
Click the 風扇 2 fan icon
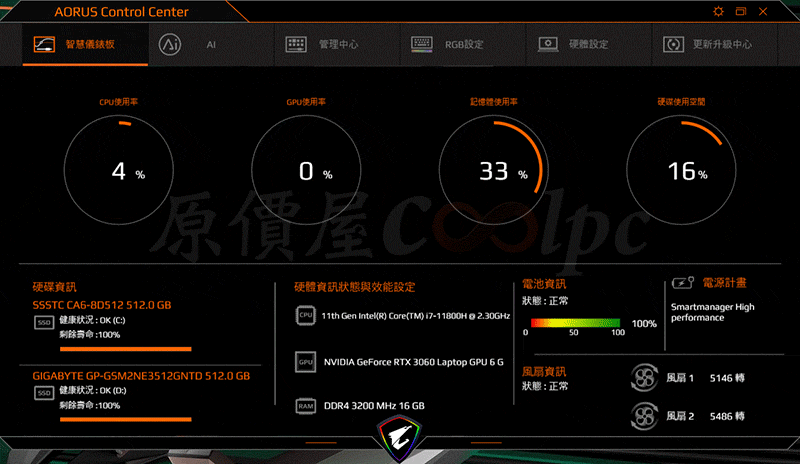644,416
